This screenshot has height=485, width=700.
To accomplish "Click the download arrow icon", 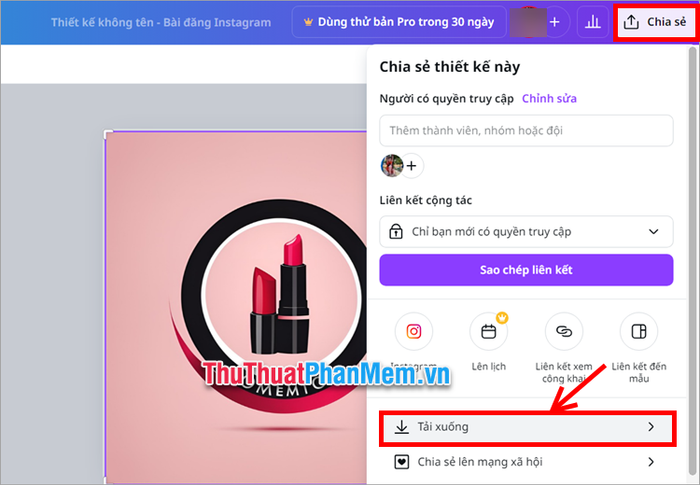I will (x=401, y=427).
